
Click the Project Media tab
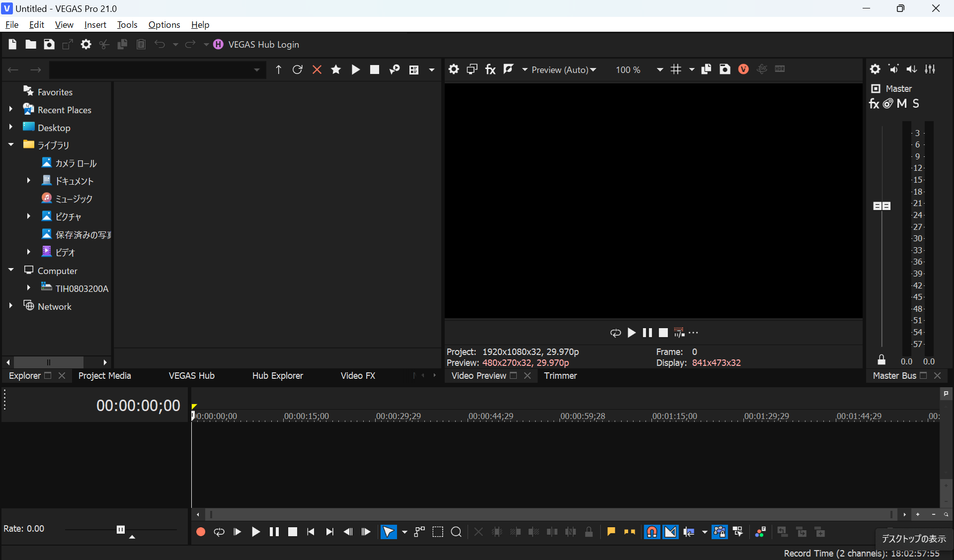105,375
